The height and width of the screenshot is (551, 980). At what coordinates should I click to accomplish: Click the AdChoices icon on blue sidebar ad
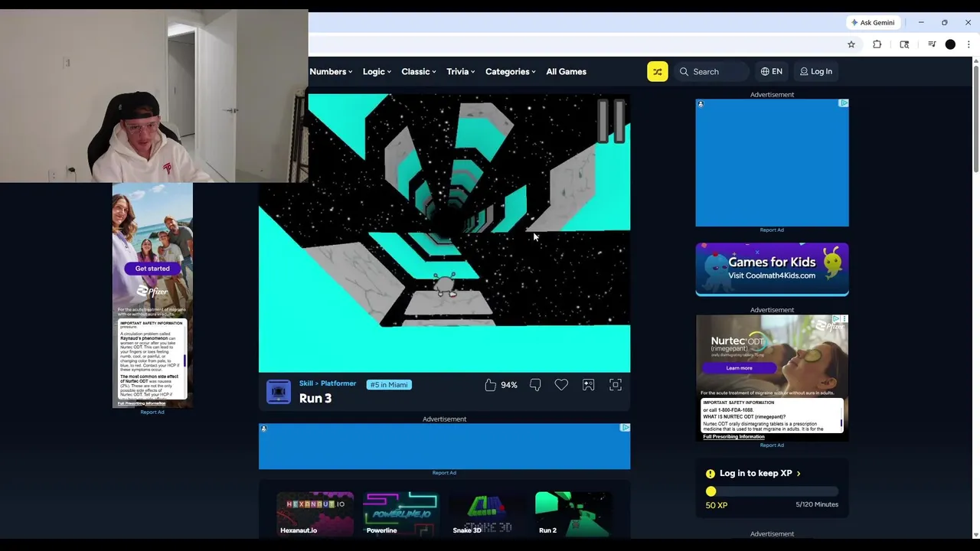[x=844, y=103]
